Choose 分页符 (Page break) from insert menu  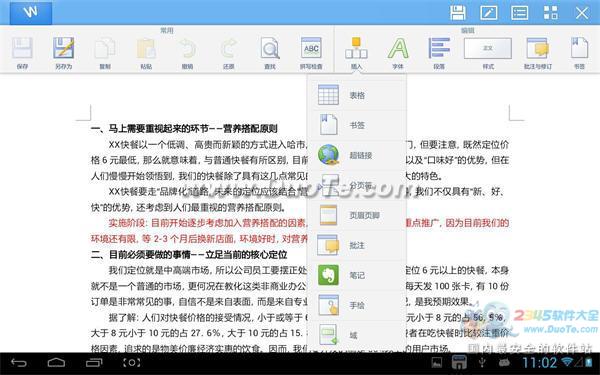tap(357, 185)
